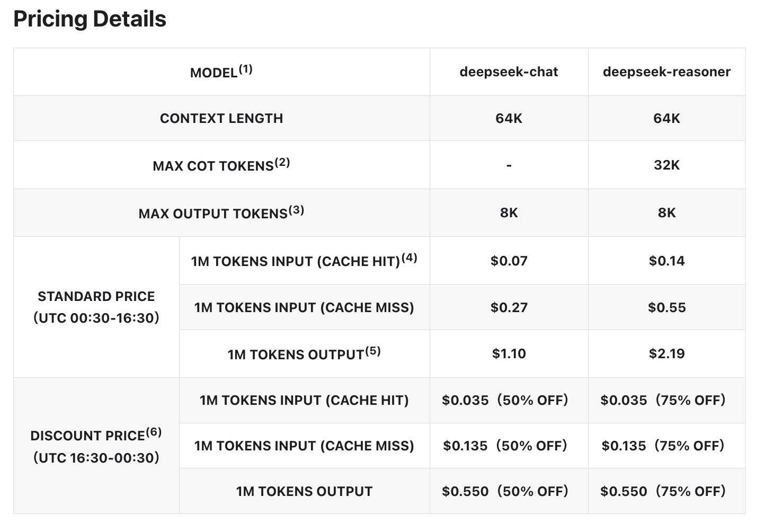
Task: Click standard-price CACHE MISS input label
Action: [304, 307]
